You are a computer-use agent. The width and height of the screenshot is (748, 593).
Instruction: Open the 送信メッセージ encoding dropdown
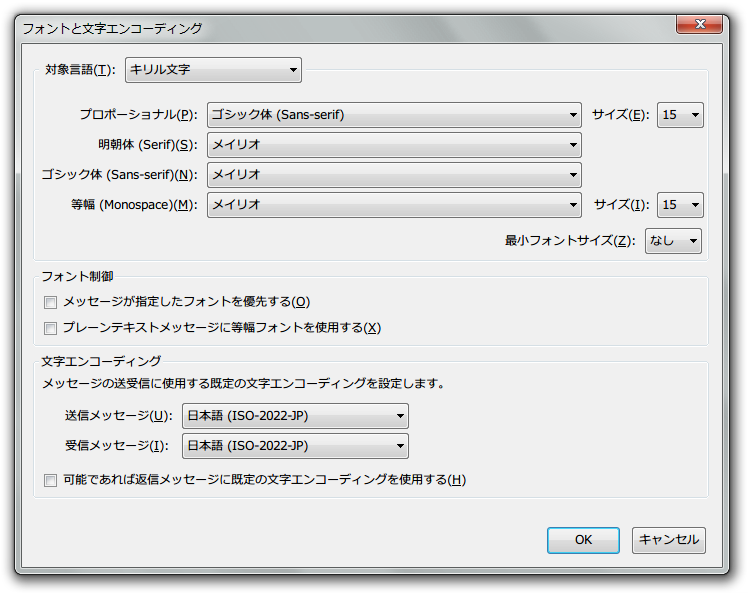[295, 416]
